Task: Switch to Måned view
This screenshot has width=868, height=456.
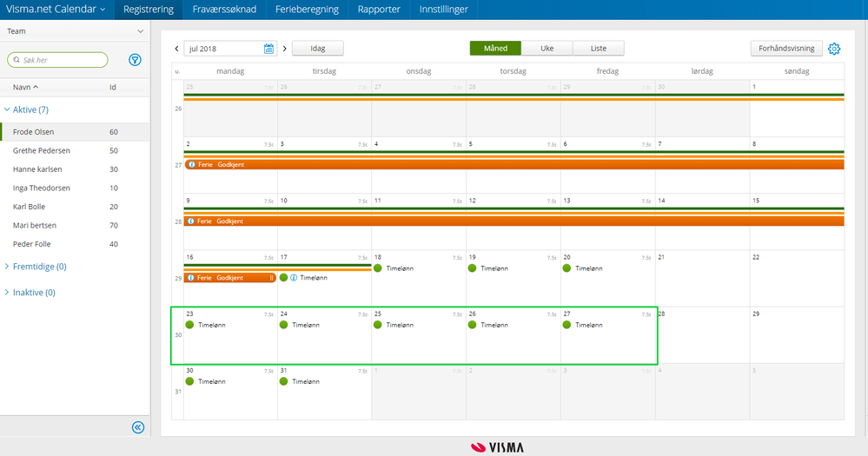Action: [495, 49]
